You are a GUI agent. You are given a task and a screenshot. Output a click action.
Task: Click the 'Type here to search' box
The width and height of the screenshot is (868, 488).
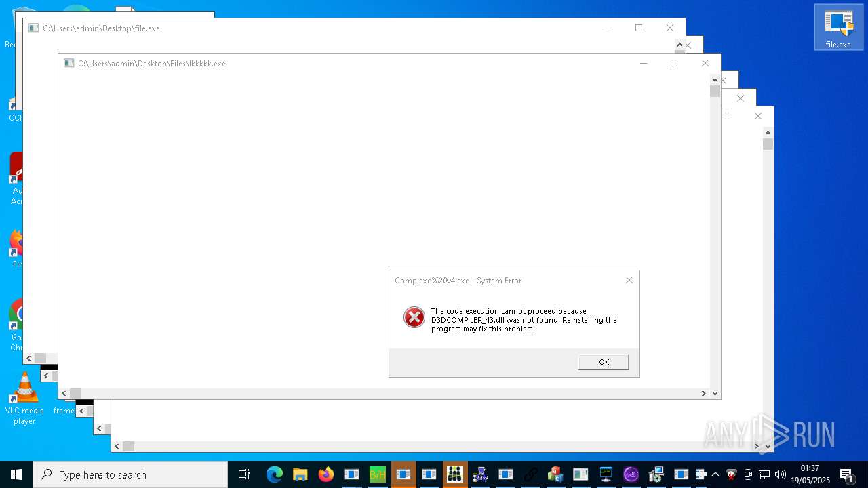click(x=130, y=474)
